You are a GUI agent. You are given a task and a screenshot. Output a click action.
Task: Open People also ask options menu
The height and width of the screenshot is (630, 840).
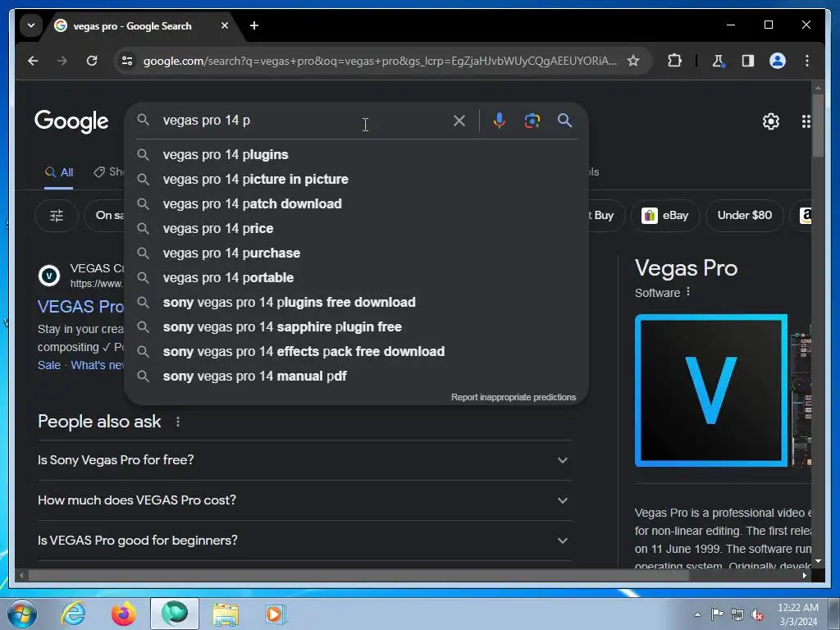[x=178, y=422]
